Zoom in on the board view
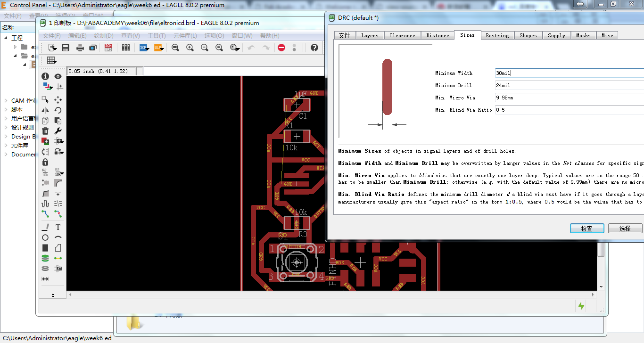 [190, 48]
